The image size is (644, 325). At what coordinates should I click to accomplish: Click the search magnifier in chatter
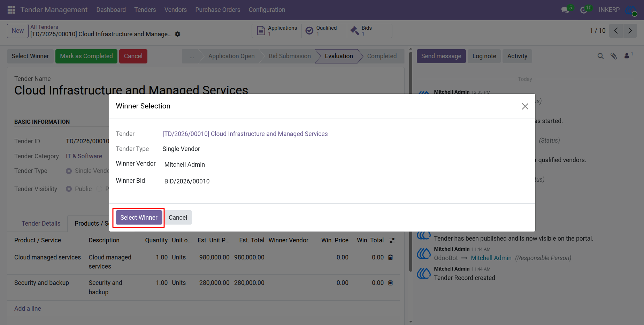[600, 56]
